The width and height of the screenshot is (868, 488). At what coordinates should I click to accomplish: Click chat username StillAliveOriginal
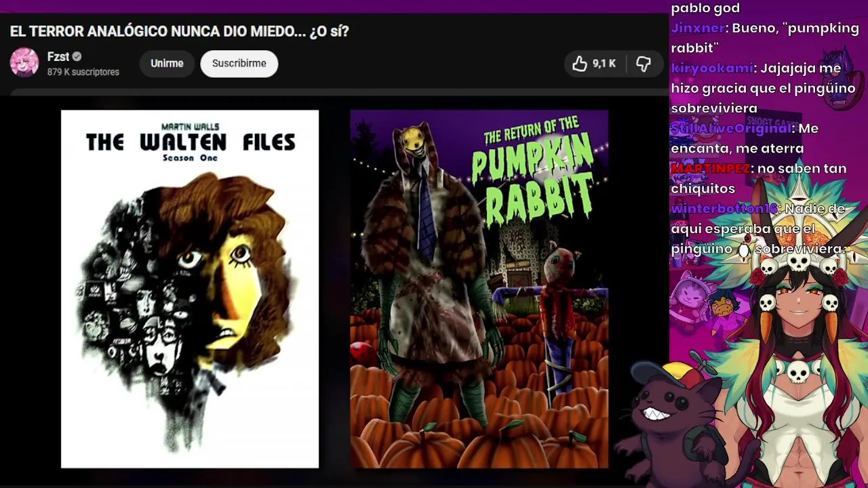(x=731, y=128)
